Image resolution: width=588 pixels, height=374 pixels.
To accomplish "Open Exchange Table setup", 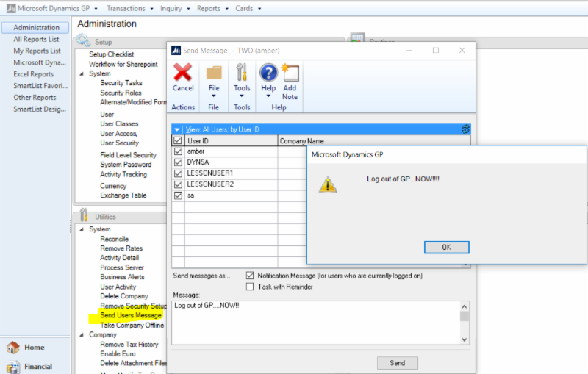I will click(123, 195).
